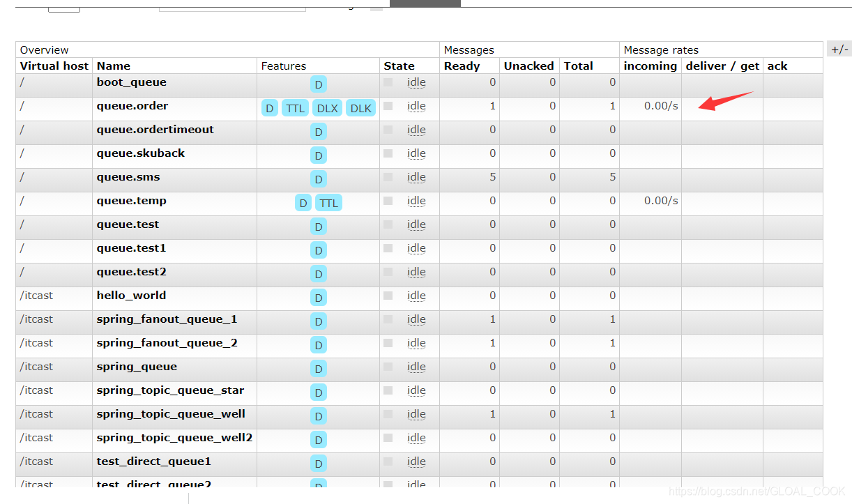Click the idle state of queue.order
The width and height of the screenshot is (852, 504).
pos(416,106)
